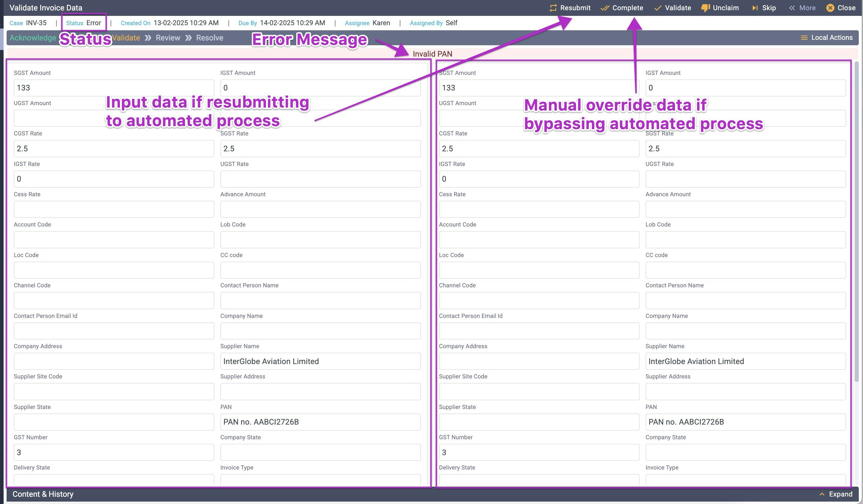Click the orange Close X icon
Image resolution: width=863 pixels, height=504 pixels.
[830, 8]
